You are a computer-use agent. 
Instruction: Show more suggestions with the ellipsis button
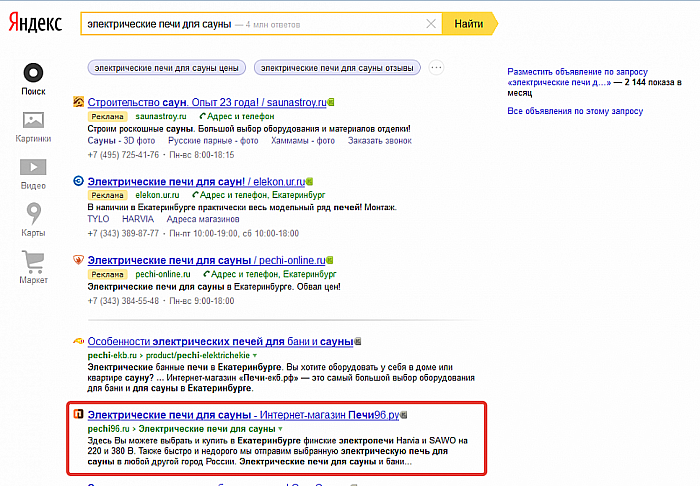coord(436,68)
